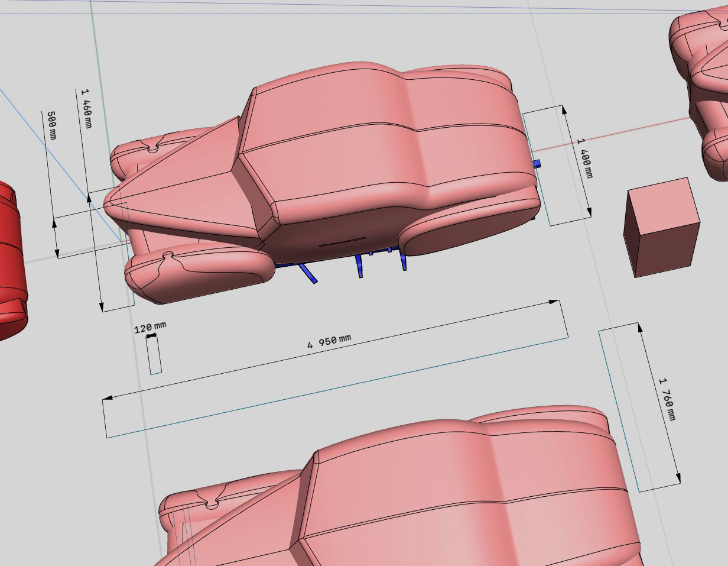Click the small rectangle under 120 mm dimension

(x=155, y=355)
